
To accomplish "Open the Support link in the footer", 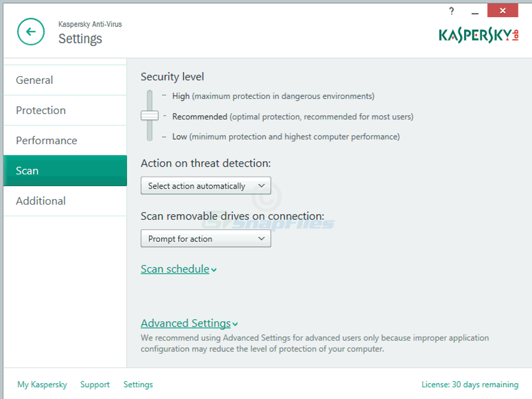I will click(x=95, y=384).
